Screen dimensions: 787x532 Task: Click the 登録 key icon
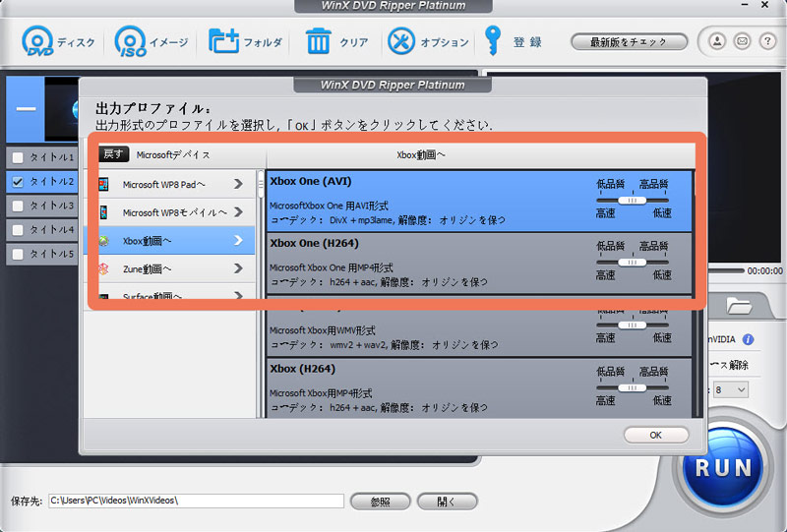[492, 41]
